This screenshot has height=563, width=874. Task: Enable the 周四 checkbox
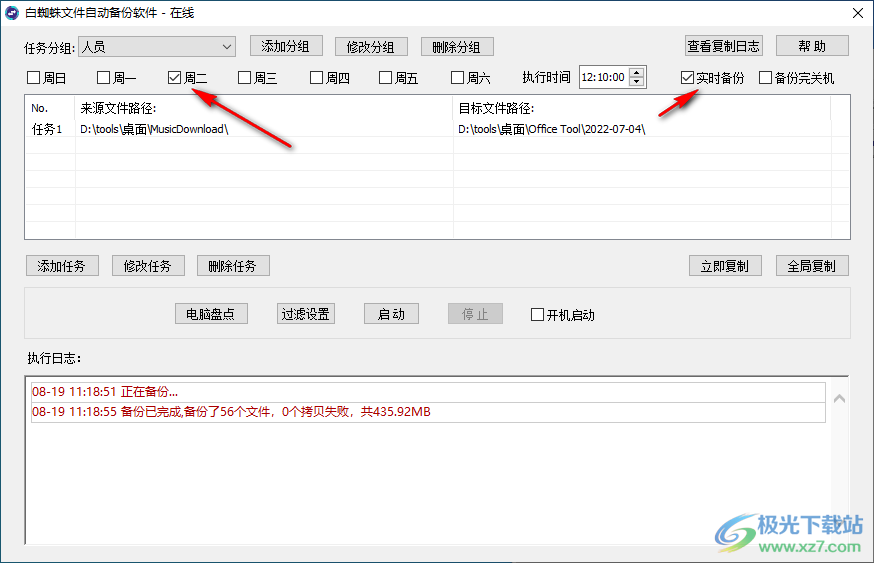316,77
